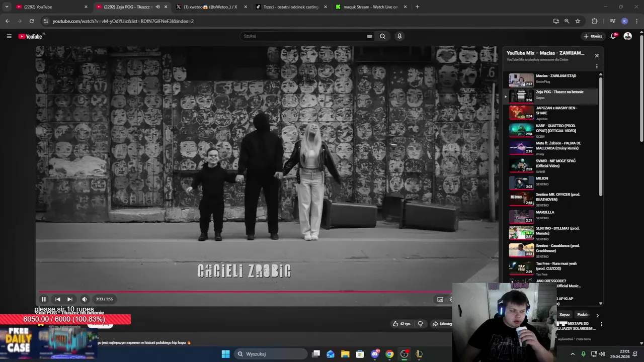This screenshot has width=644, height=362.
Task: Like the video (42 tys.)
Action: (x=401, y=324)
